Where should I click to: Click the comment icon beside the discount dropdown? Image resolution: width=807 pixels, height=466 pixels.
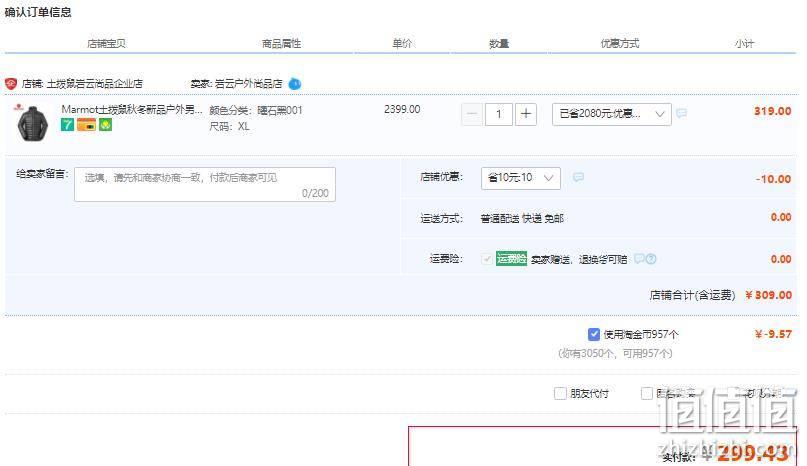(x=681, y=113)
